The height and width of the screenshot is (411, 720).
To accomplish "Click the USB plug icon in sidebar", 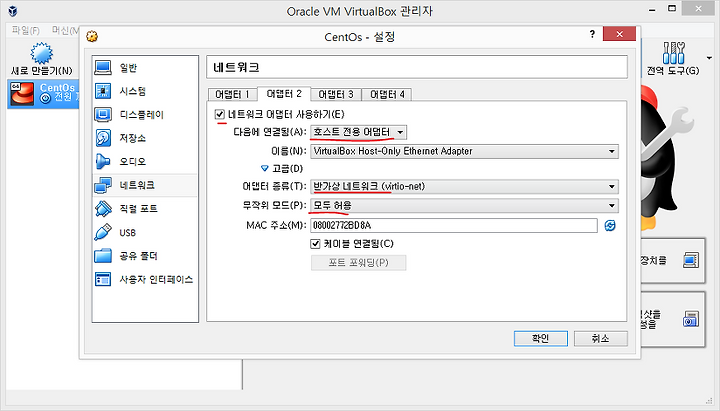I will 103,232.
